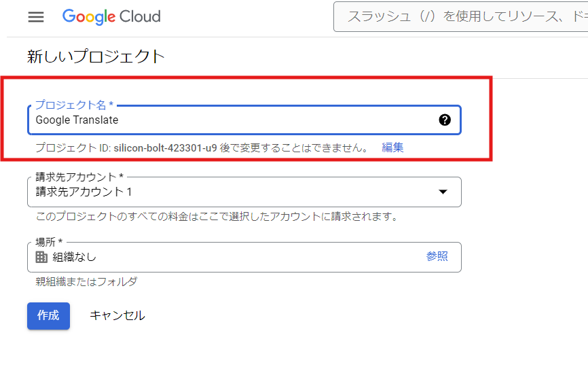Click the 組織なし location field
Viewport: 588px width, 369px height.
231,257
